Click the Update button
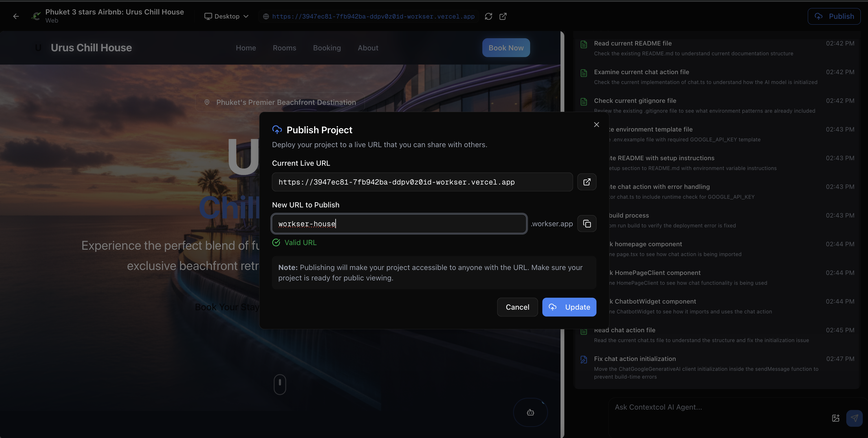This screenshot has width=868, height=438. tap(569, 307)
